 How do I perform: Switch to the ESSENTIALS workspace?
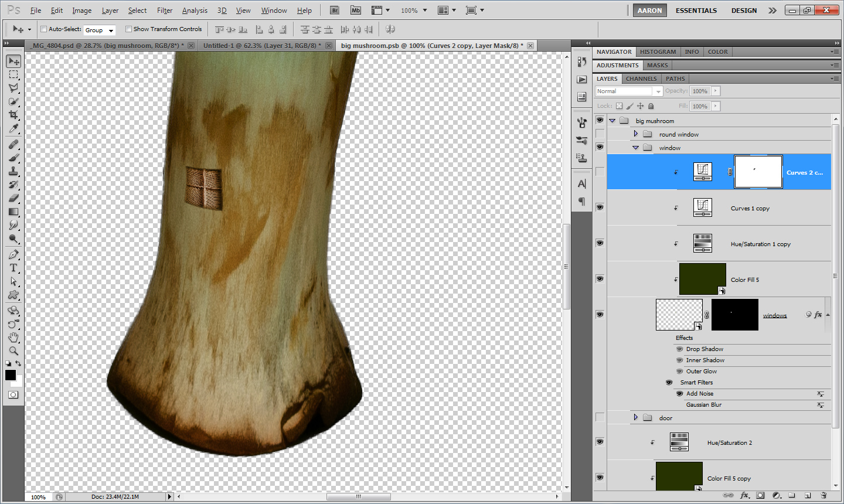696,11
